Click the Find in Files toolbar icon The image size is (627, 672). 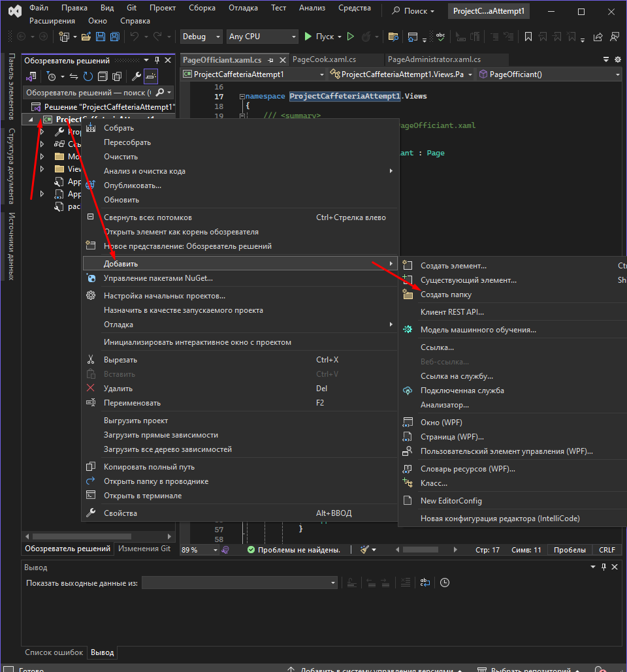[x=393, y=37]
